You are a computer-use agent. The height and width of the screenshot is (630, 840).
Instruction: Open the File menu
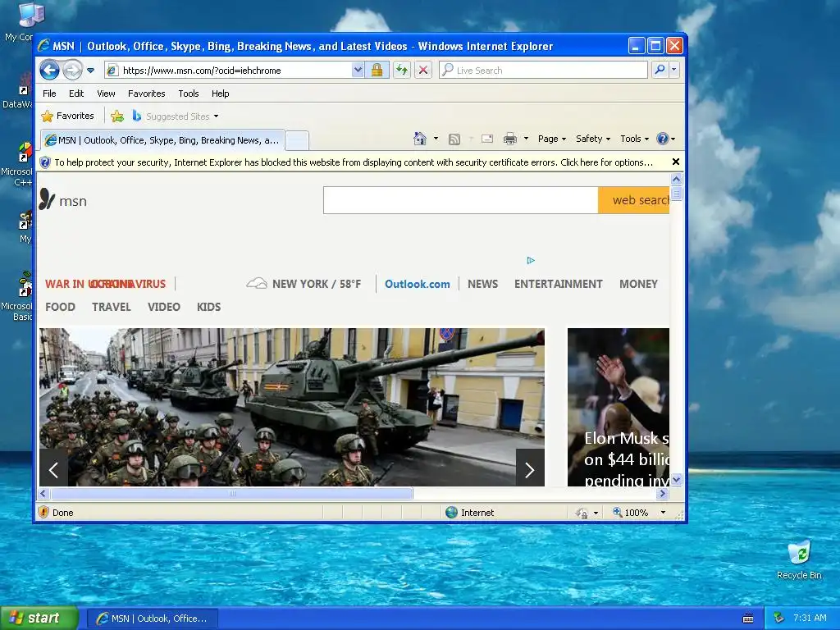[49, 94]
